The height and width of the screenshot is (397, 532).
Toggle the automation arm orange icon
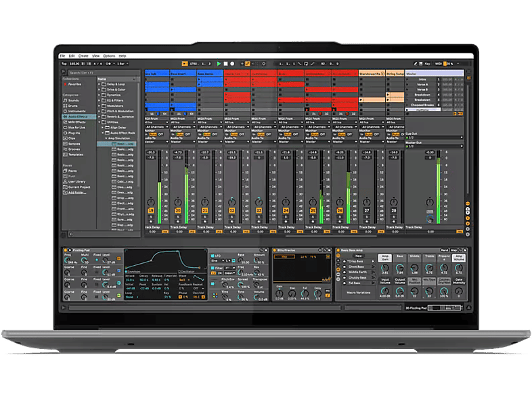pyautogui.click(x=248, y=64)
